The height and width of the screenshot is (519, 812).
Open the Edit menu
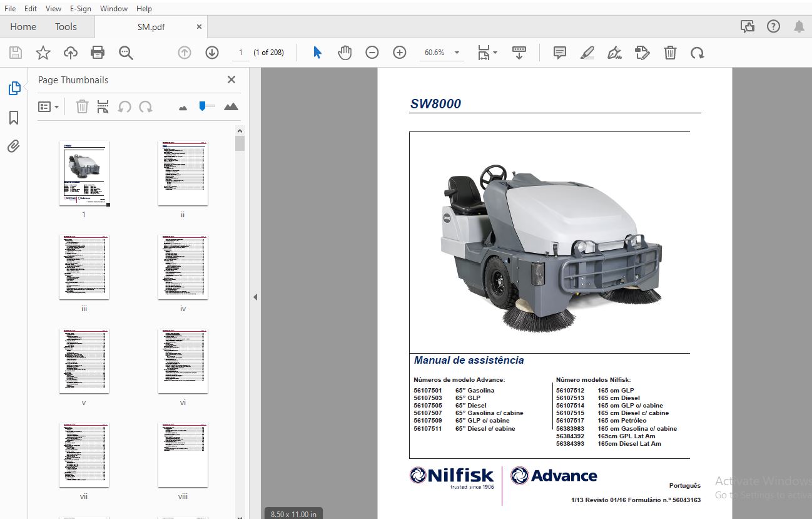[x=31, y=9]
